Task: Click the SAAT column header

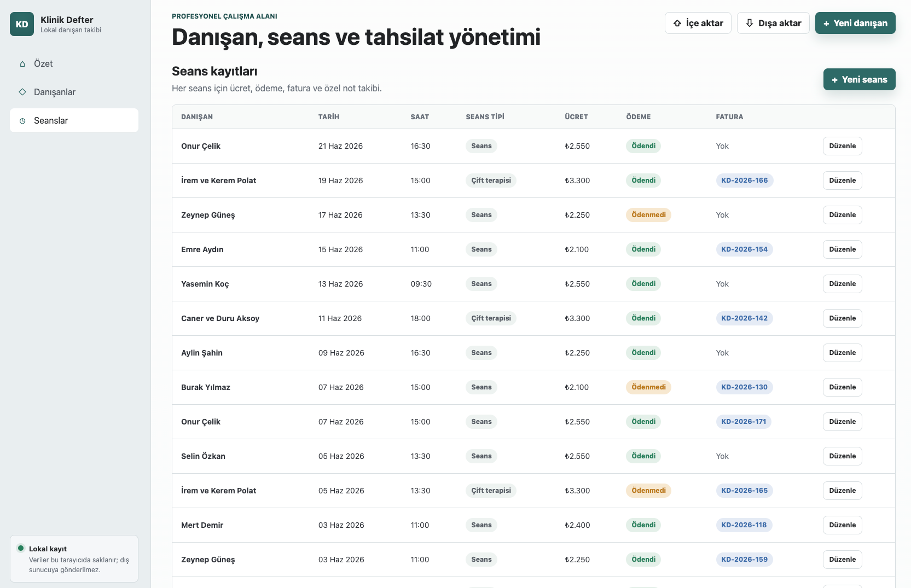Action: point(420,117)
